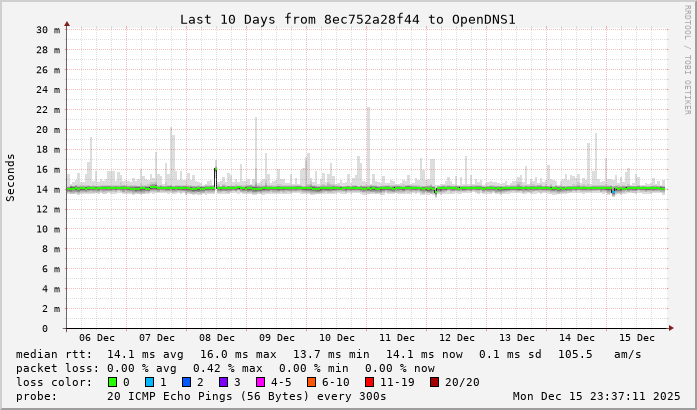Click the green loss color 0 swatch
The height and width of the screenshot is (410, 697).
[x=113, y=382]
